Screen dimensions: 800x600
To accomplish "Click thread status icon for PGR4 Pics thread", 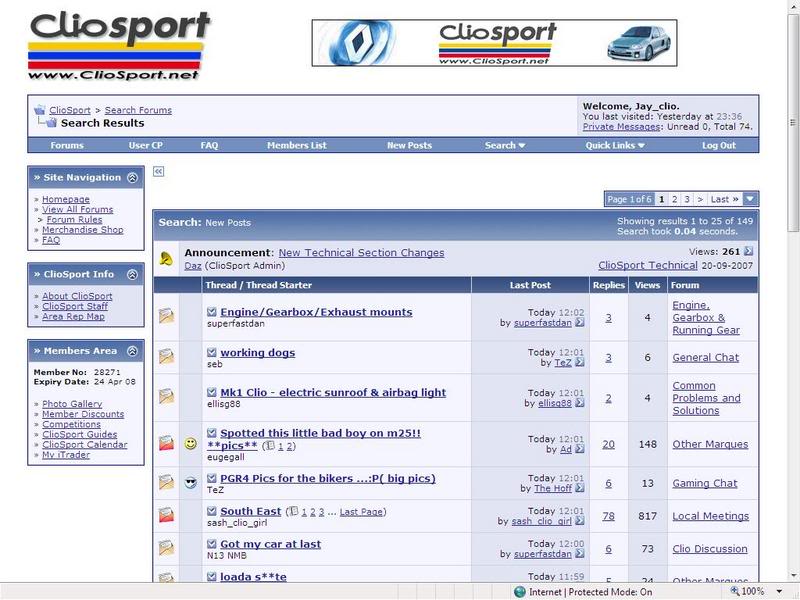I will [x=166, y=482].
